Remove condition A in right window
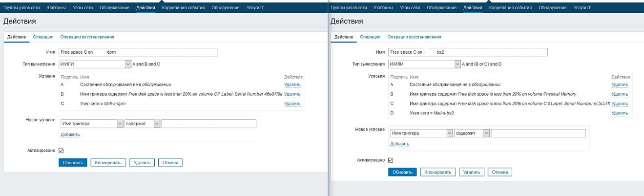 click(x=620, y=85)
